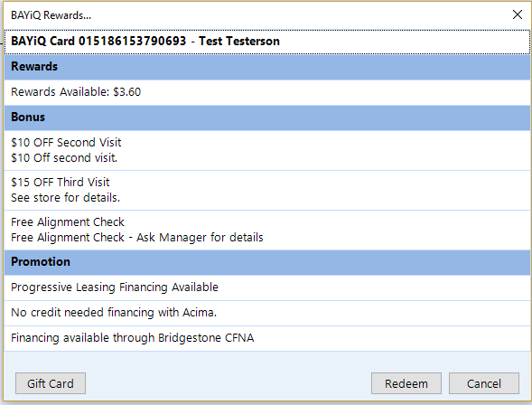The width and height of the screenshot is (532, 405).
Task: Choose the $10 OFF Second Visit bonus
Action: click(x=267, y=150)
